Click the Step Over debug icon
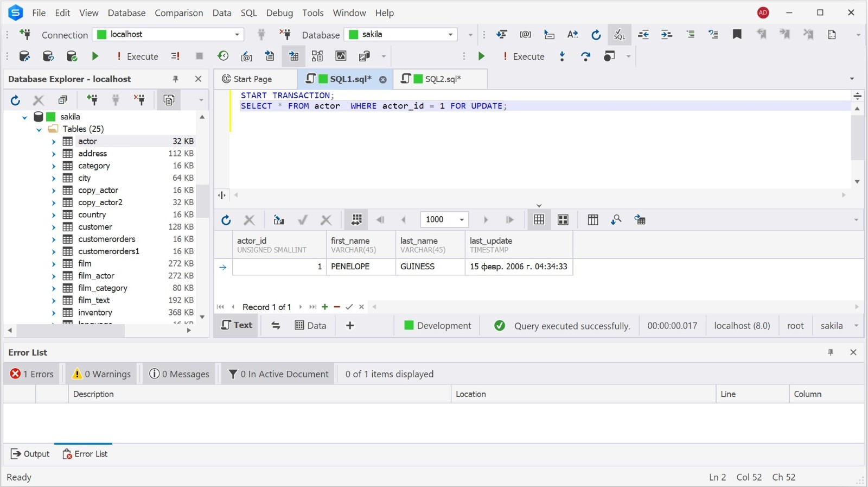This screenshot has height=487, width=868. click(x=585, y=56)
